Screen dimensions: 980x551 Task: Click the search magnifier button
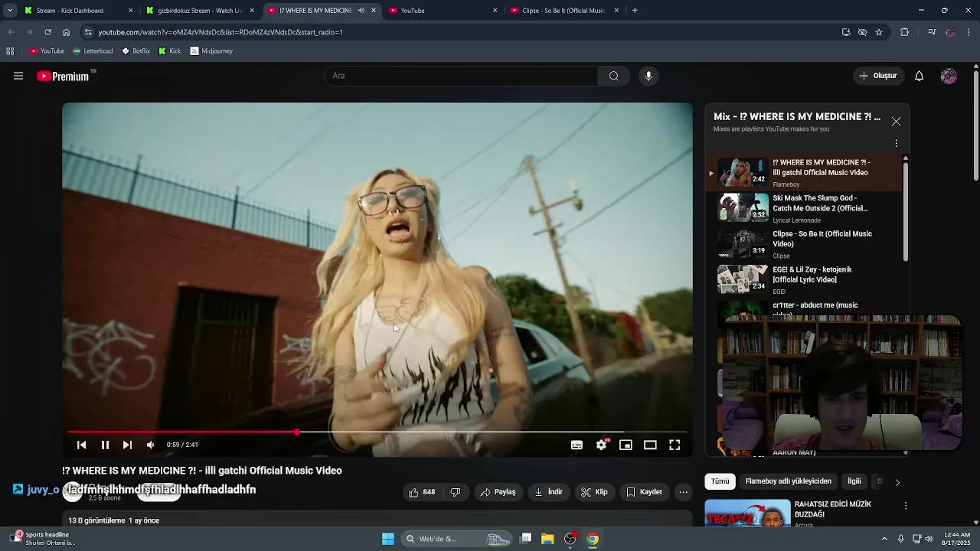[613, 76]
